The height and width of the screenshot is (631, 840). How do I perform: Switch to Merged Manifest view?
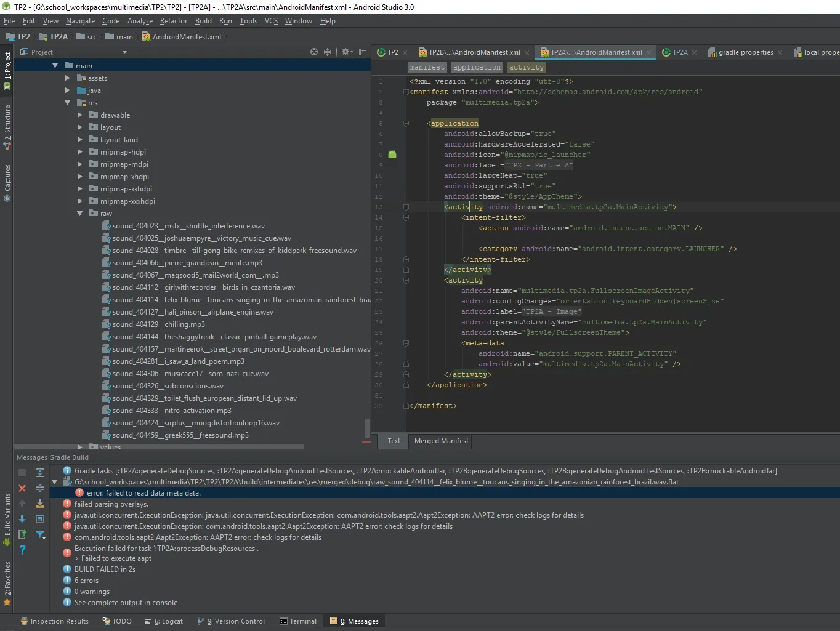click(x=441, y=441)
